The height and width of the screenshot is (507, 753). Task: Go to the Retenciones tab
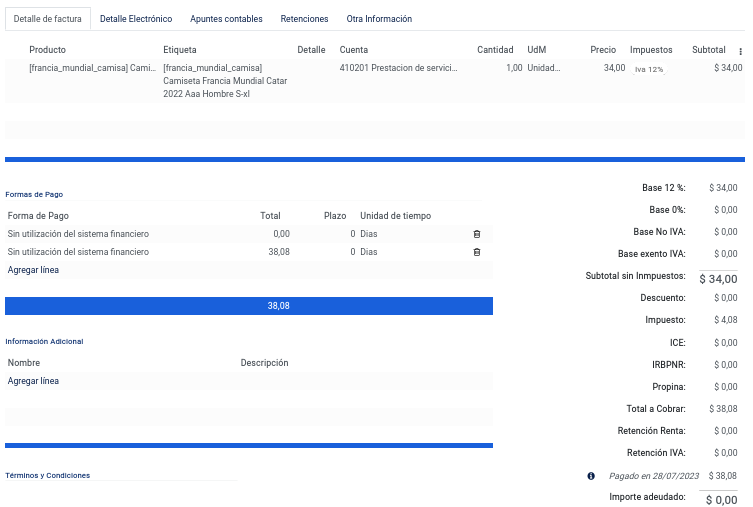coord(304,19)
